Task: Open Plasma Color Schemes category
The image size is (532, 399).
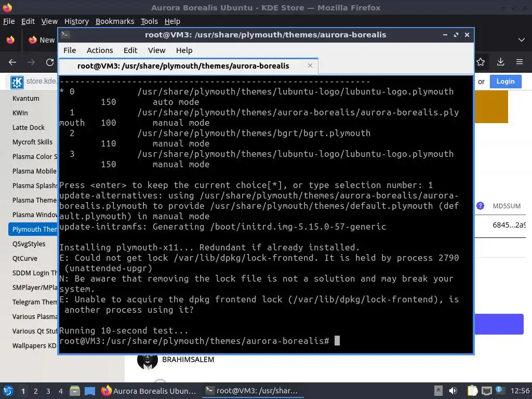Action: pos(35,157)
